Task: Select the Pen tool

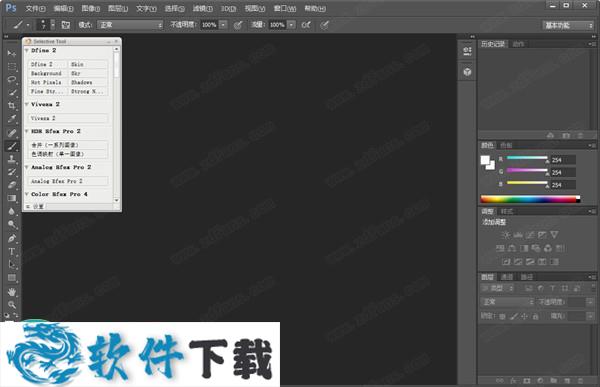Action: pos(12,238)
